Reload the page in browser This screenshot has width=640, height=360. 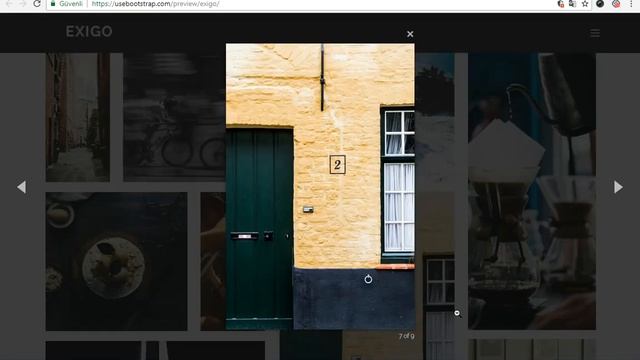coord(37,4)
